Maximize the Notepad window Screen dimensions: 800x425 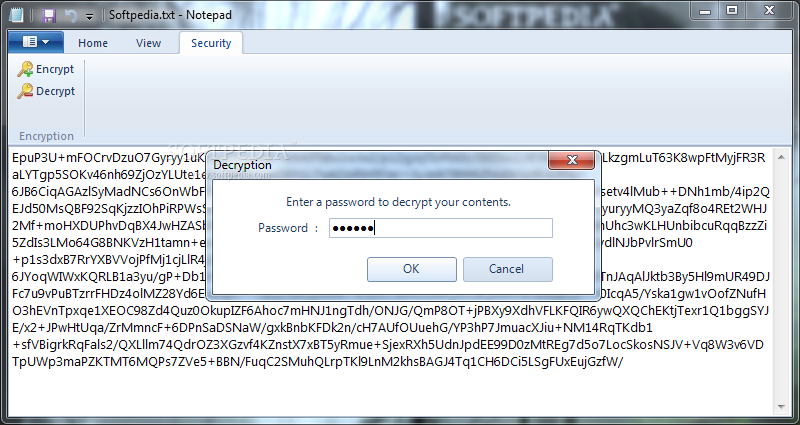732,10
